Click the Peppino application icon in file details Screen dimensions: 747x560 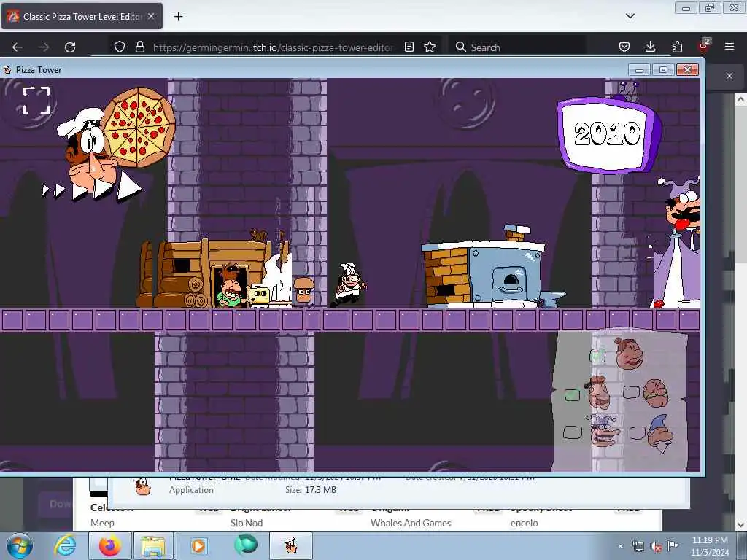142,486
